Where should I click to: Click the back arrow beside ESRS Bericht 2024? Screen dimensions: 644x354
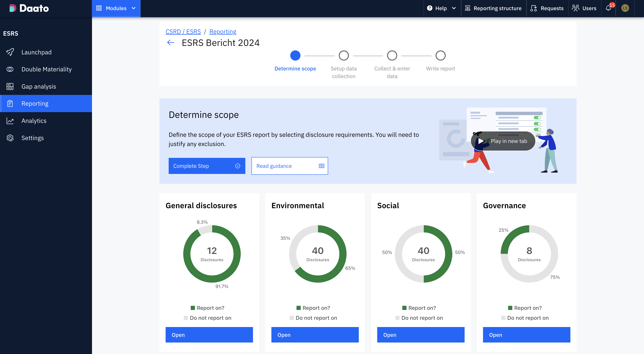[x=171, y=43]
